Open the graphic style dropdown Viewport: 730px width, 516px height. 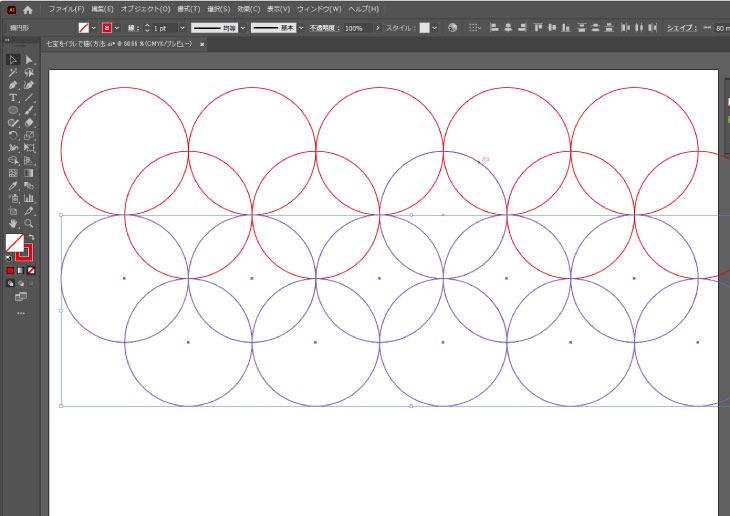435,28
